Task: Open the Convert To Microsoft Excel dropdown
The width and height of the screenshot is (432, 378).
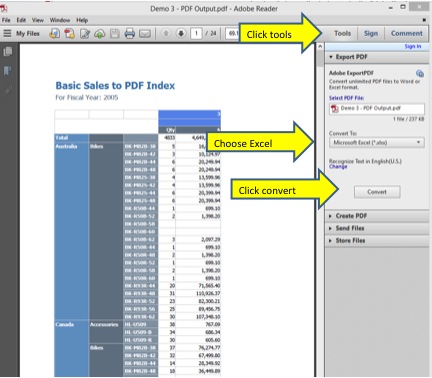Action: coord(377,143)
